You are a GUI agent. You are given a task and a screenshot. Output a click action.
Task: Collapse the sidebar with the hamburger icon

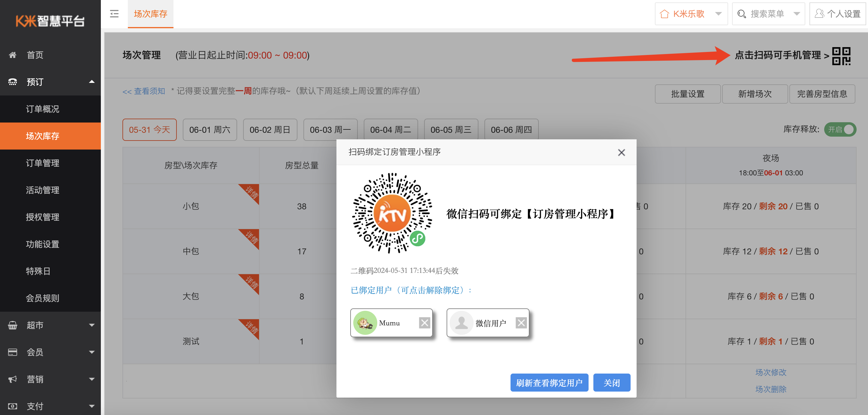[x=114, y=14]
